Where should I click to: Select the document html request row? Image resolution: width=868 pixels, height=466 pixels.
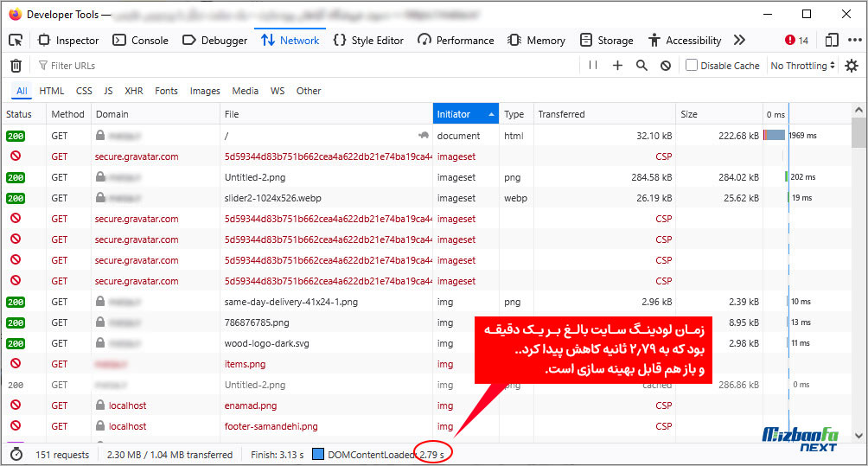[x=426, y=136]
